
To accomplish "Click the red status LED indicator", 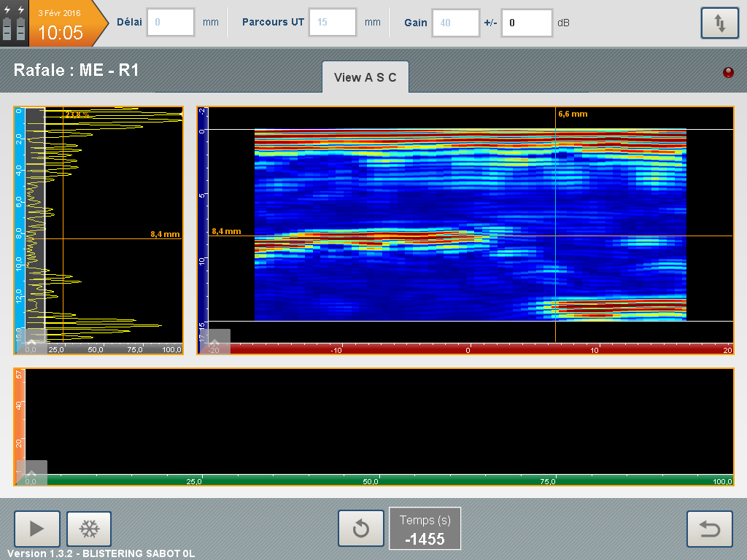I will tap(727, 72).
